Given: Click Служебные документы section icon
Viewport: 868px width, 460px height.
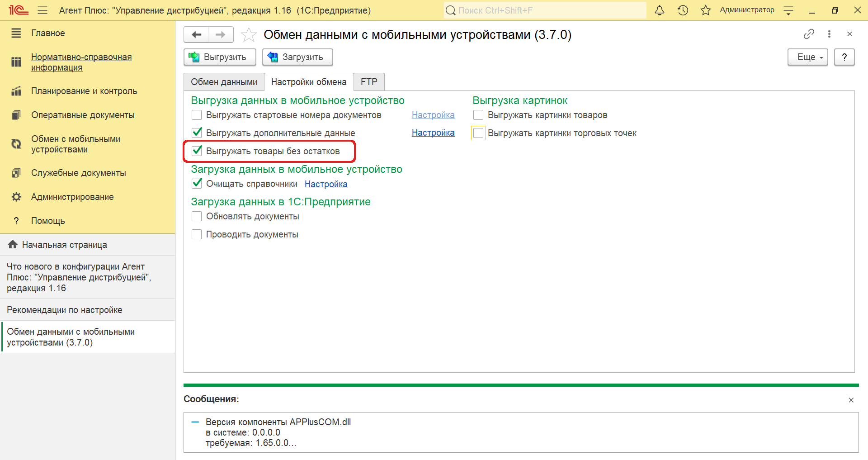Looking at the screenshot, I should 16,173.
